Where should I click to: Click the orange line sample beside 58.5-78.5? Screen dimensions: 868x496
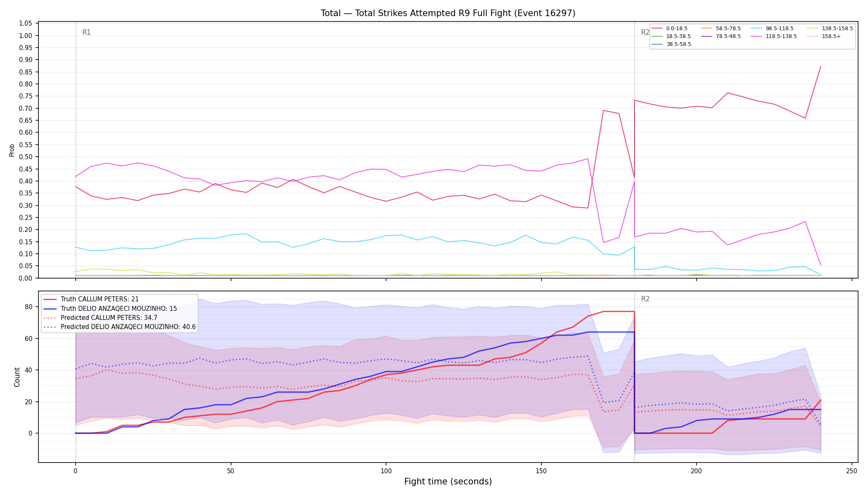pyautogui.click(x=707, y=29)
